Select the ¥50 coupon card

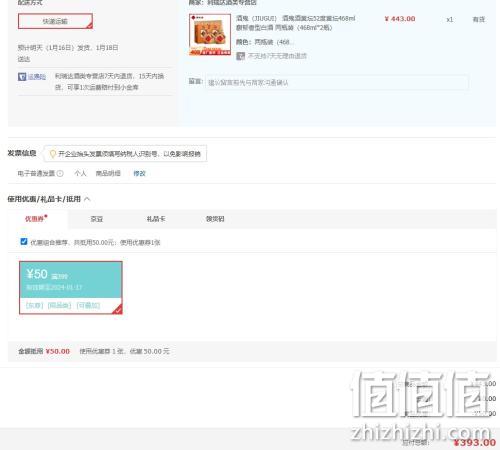point(71,288)
